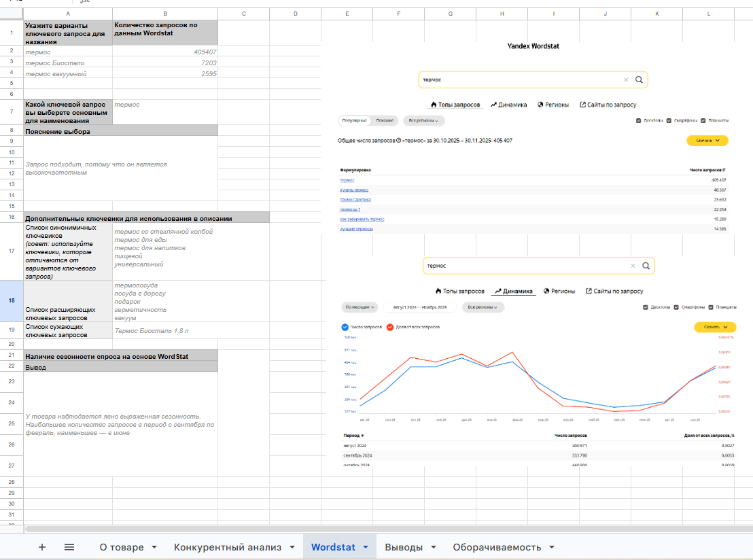Toggle the Планшеты checkbox in the Топы запросов view
The image size is (753, 560).
click(x=703, y=120)
